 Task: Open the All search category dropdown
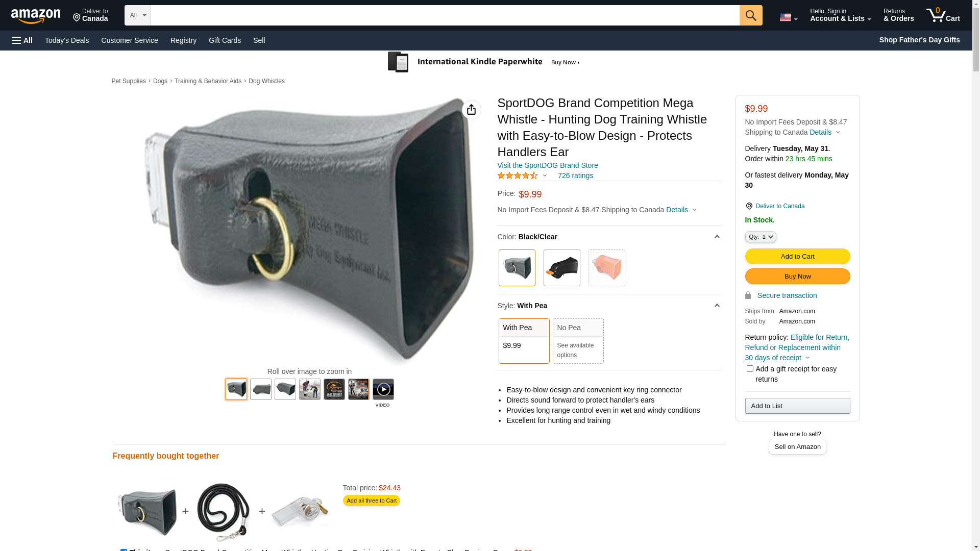pyautogui.click(x=137, y=15)
